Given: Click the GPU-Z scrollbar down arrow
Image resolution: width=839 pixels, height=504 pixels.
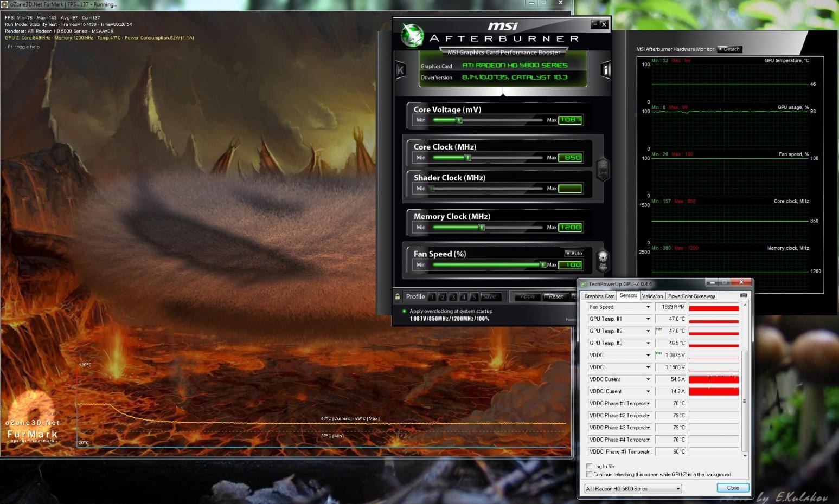Looking at the screenshot, I should [x=745, y=456].
